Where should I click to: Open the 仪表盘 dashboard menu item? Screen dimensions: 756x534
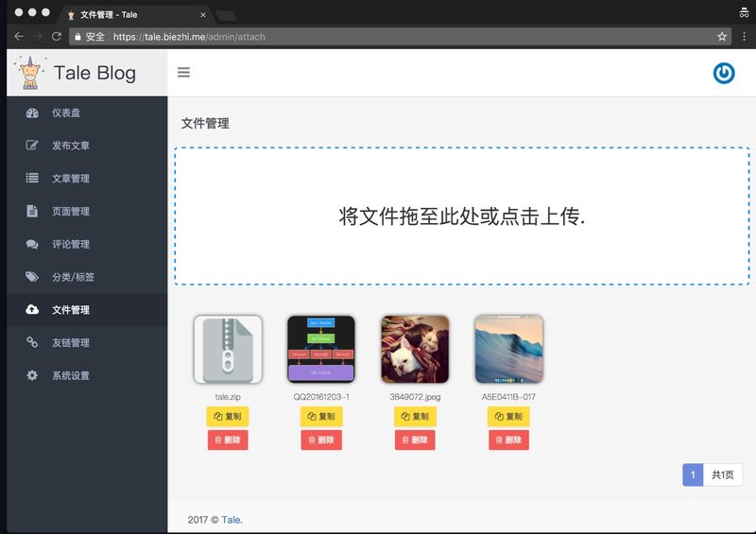[87, 112]
